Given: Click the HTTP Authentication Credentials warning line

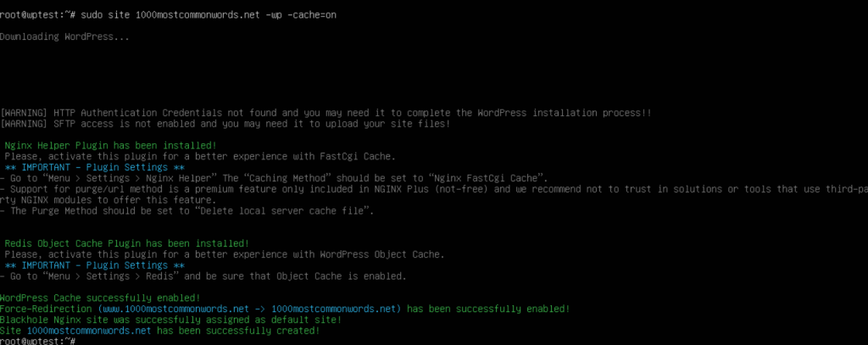Looking at the screenshot, I should [326, 112].
